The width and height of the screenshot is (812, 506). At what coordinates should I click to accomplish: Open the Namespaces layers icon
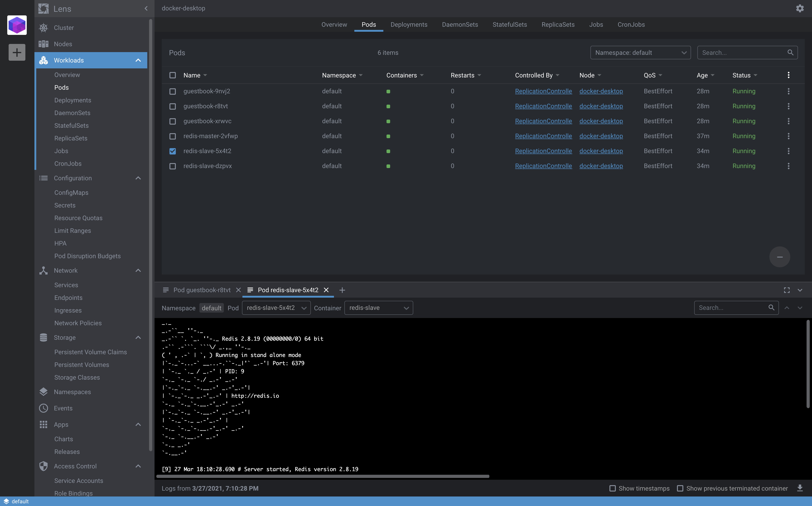43,392
